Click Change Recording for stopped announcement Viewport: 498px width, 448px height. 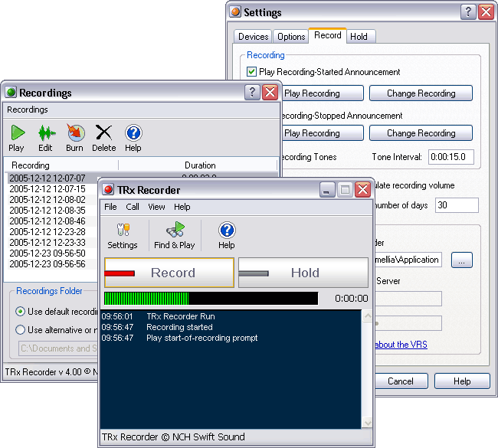pos(421,133)
